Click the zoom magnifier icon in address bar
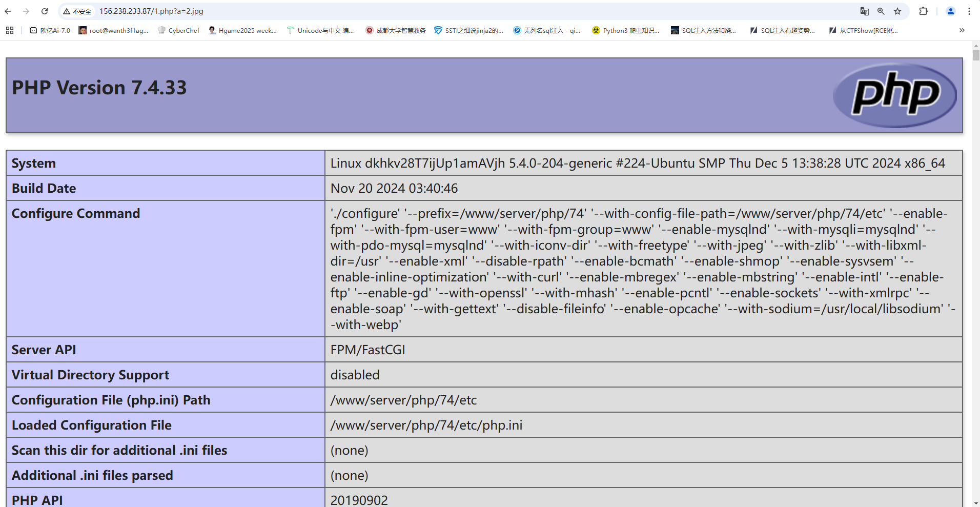Image resolution: width=980 pixels, height=507 pixels. [881, 11]
